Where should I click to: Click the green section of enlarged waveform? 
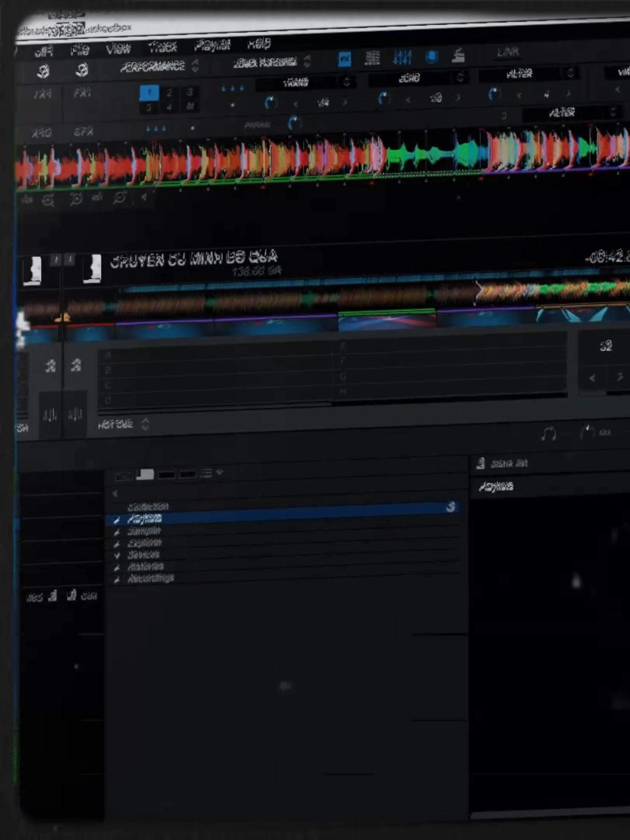click(x=433, y=153)
